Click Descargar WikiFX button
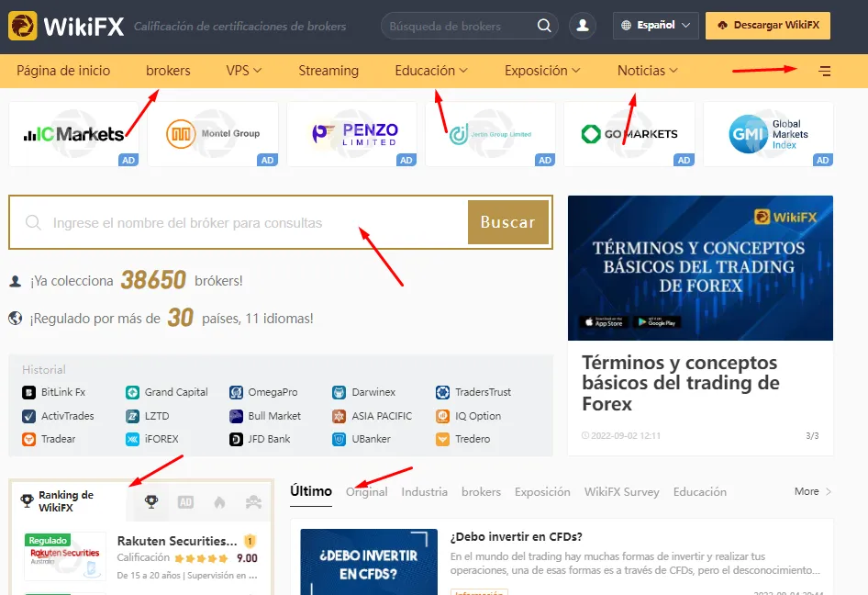Viewport: 868px width, 595px height. click(768, 26)
